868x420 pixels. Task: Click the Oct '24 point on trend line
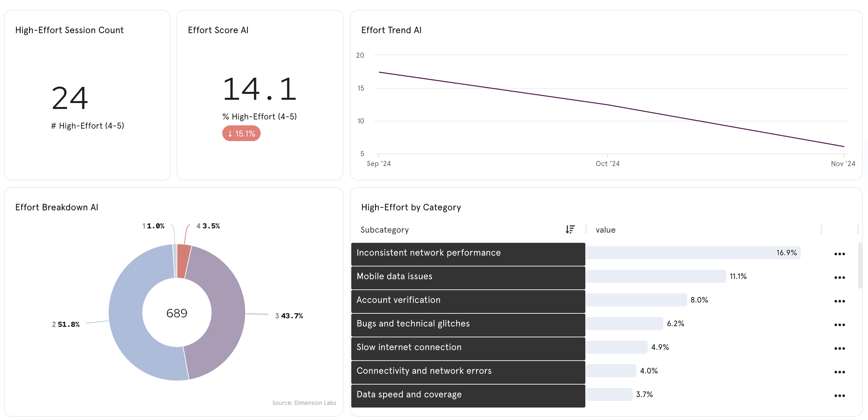(608, 105)
